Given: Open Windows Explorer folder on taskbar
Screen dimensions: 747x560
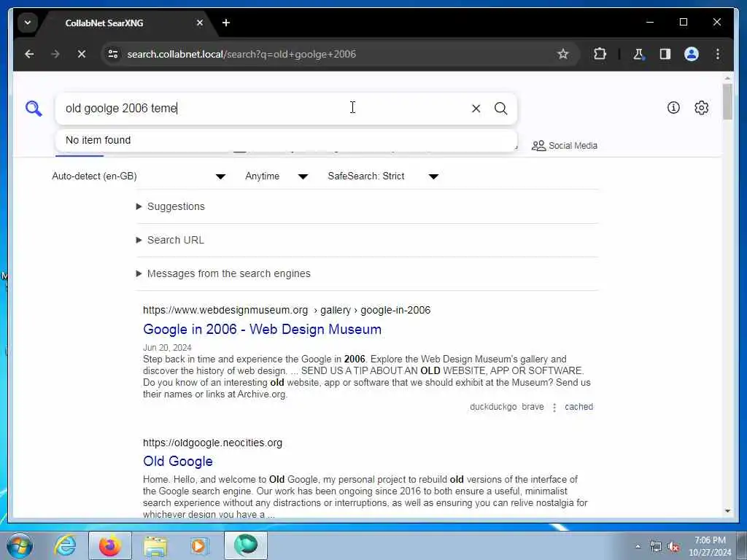Looking at the screenshot, I should [x=155, y=545].
